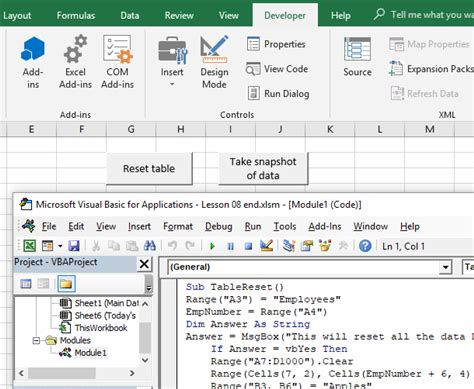Click the Paste toolbar icon
The width and height of the screenshot is (474, 389).
(x=132, y=246)
